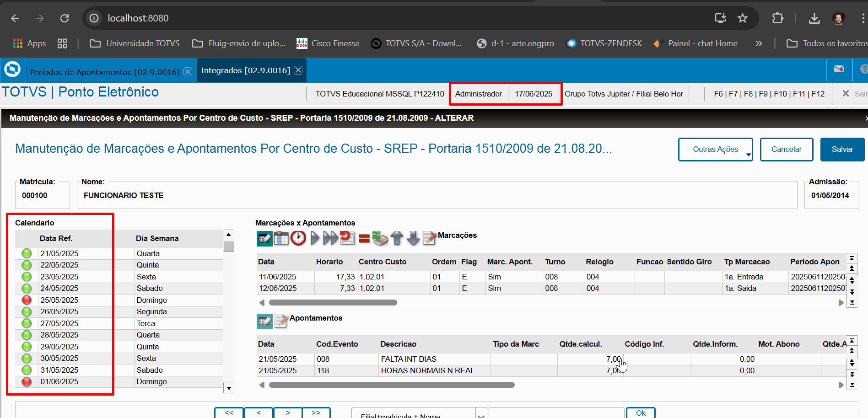Click the Salvar button
This screenshot has width=868, height=418.
(x=842, y=150)
